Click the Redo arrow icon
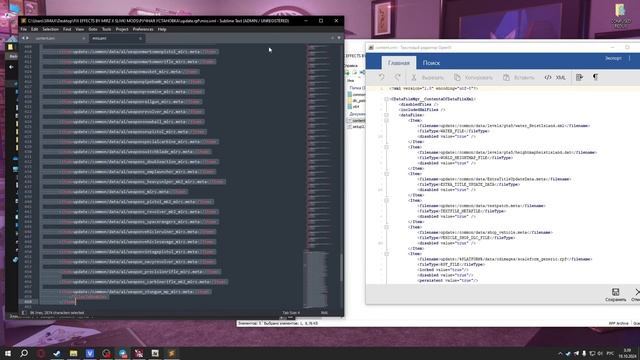Viewport: 640px width, 360px height. [x=397, y=77]
